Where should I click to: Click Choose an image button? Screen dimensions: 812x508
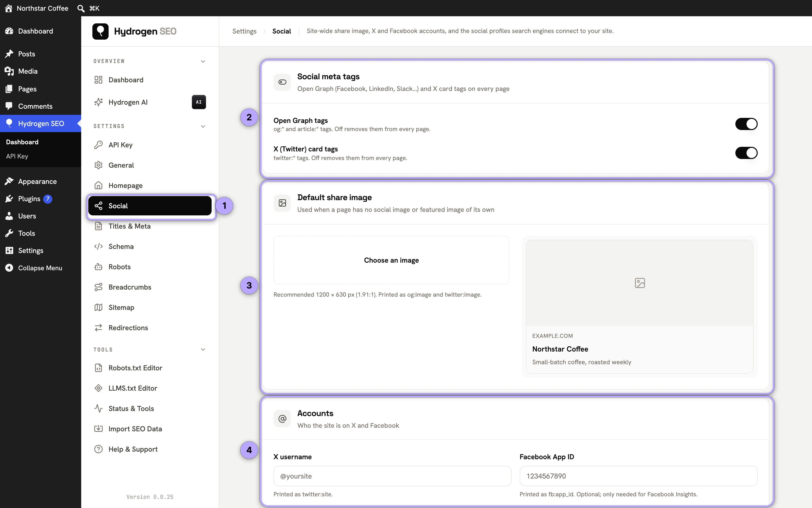point(391,260)
